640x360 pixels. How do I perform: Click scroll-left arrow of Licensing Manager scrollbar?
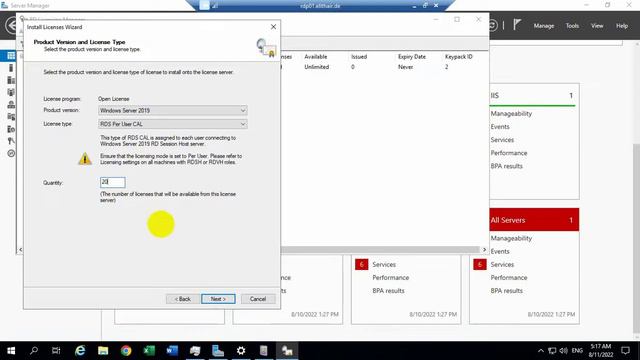tap(20, 249)
